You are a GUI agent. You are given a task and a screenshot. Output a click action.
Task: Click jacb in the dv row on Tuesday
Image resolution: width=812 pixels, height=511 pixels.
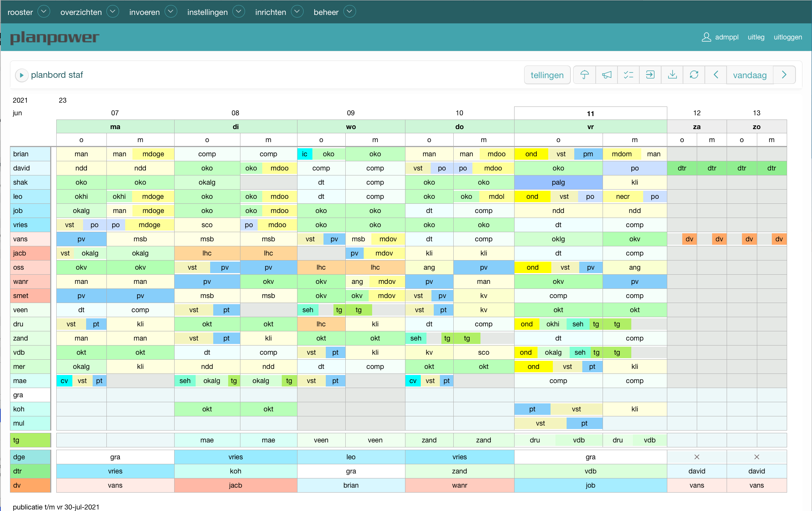tap(235, 485)
